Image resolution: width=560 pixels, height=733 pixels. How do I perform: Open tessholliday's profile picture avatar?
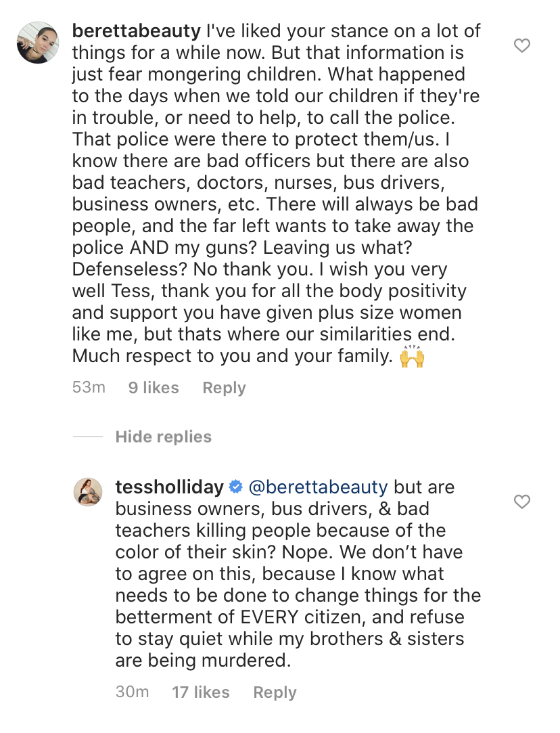click(88, 492)
